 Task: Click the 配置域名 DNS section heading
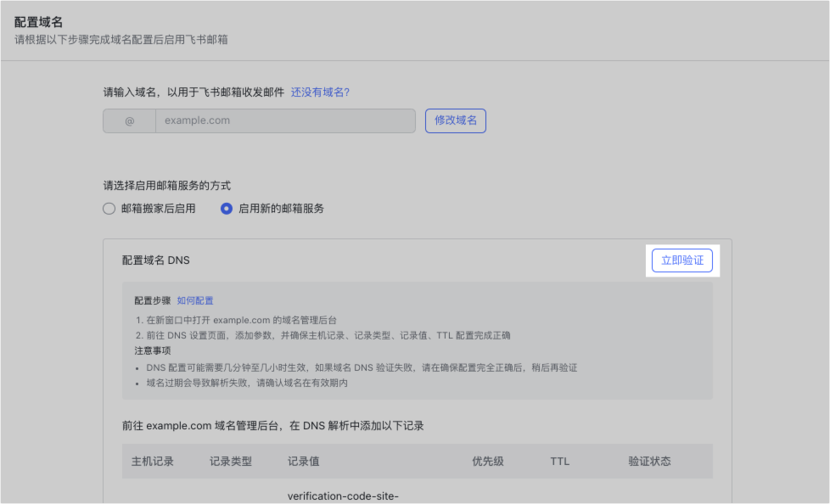coord(155,260)
